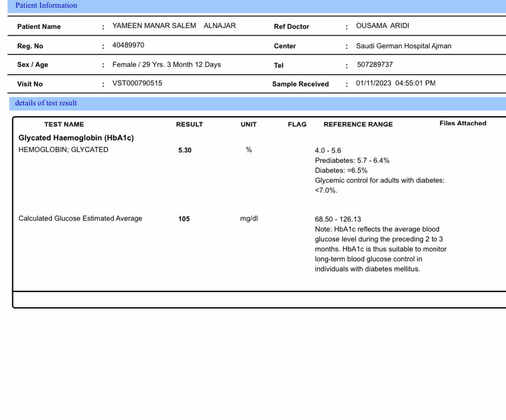Viewport: 506px width, 420px height.
Task: Click the Patient Information section header
Action: coord(46,6)
